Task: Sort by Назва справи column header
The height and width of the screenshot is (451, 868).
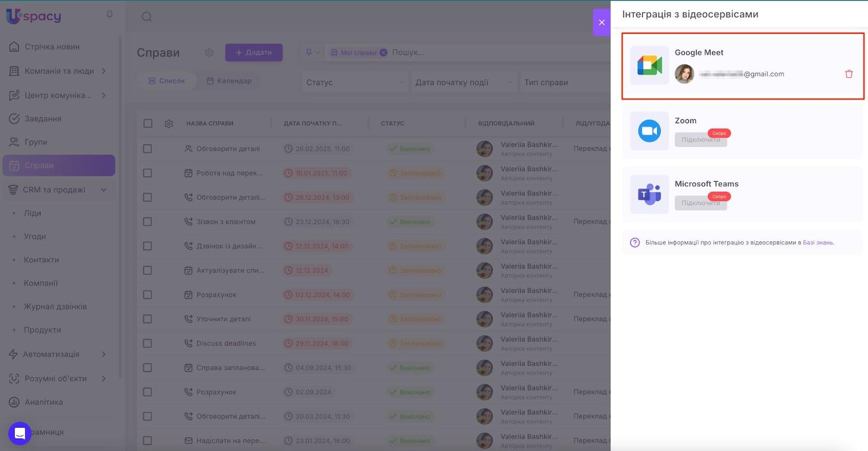Action: tap(210, 124)
